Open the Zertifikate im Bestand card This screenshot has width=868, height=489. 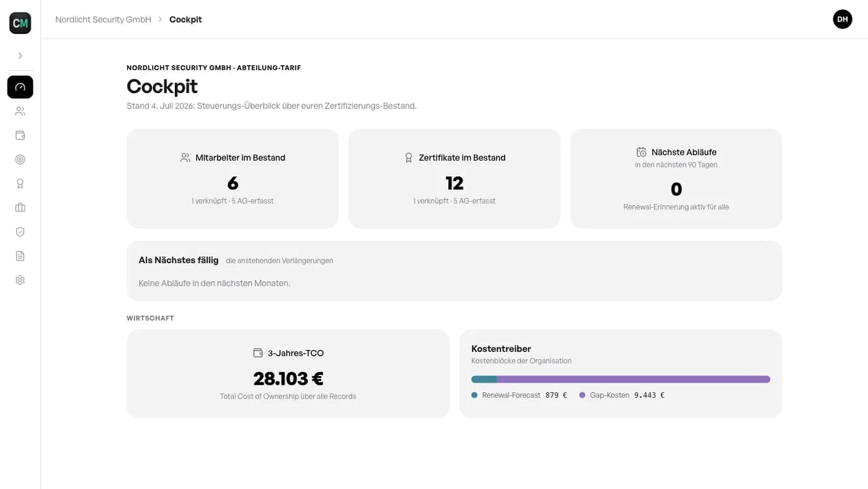[x=454, y=179]
